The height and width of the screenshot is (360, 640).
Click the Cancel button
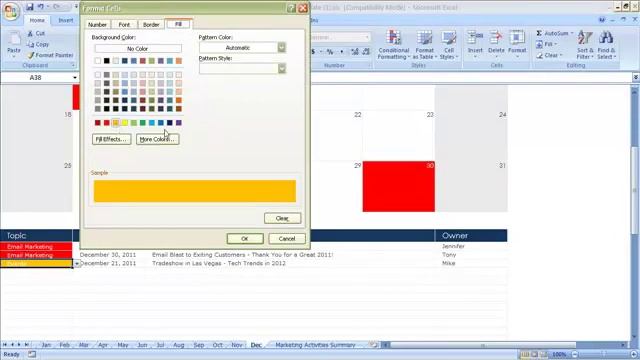[287, 239]
